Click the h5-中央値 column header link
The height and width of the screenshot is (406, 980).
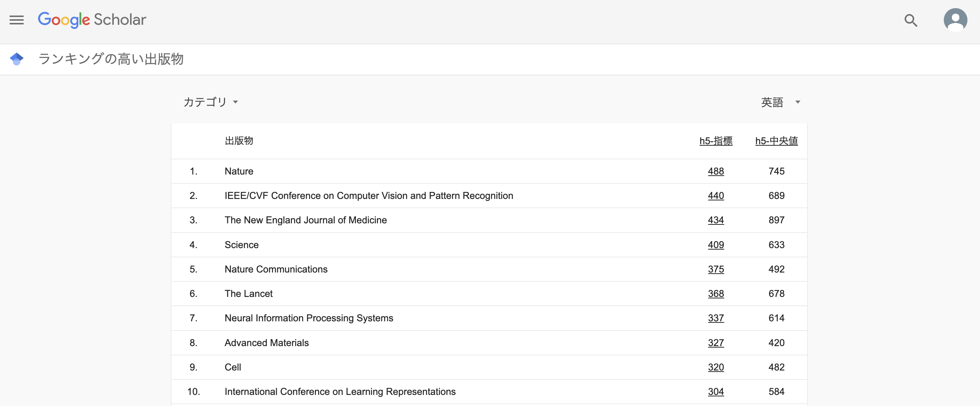click(x=776, y=141)
